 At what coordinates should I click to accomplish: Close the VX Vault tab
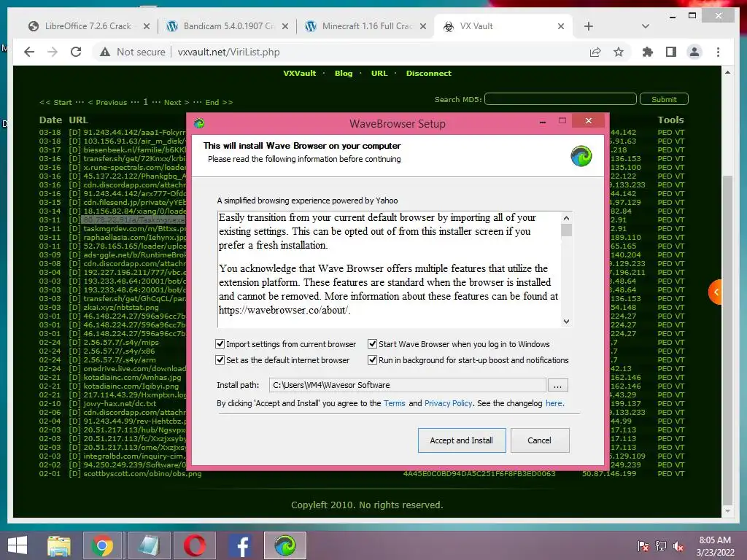[561, 26]
